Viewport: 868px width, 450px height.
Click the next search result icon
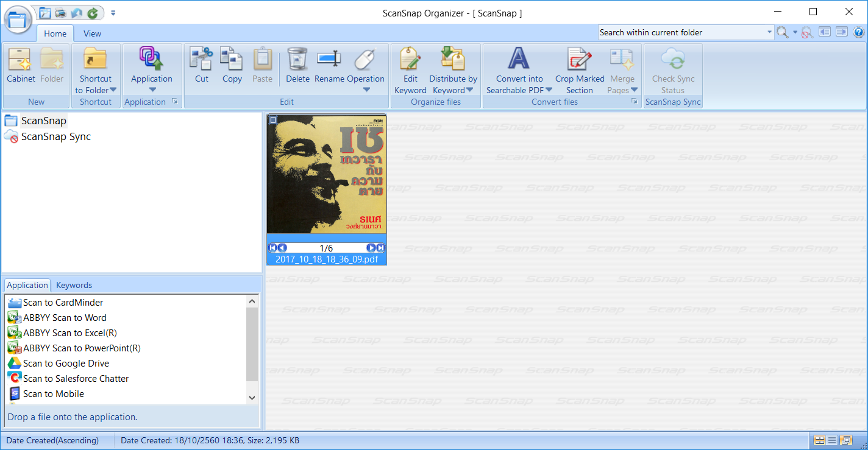842,32
